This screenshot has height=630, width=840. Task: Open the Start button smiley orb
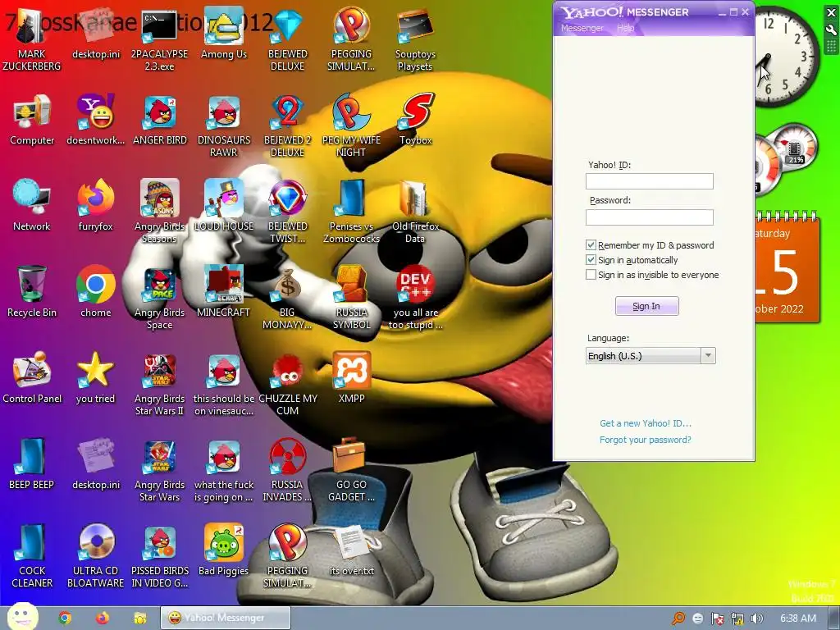tap(23, 616)
